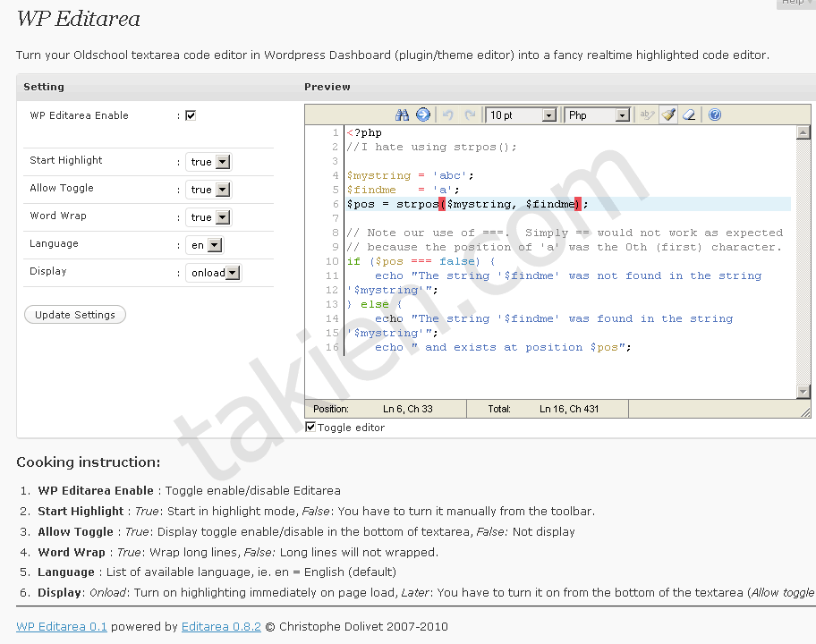Open the editor help question mark icon

[x=715, y=115]
